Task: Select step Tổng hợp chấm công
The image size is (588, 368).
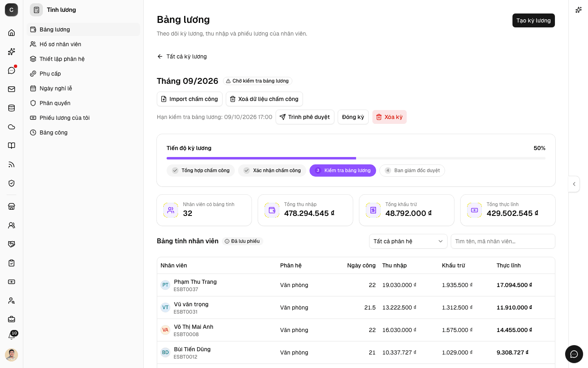Action: tap(200, 171)
